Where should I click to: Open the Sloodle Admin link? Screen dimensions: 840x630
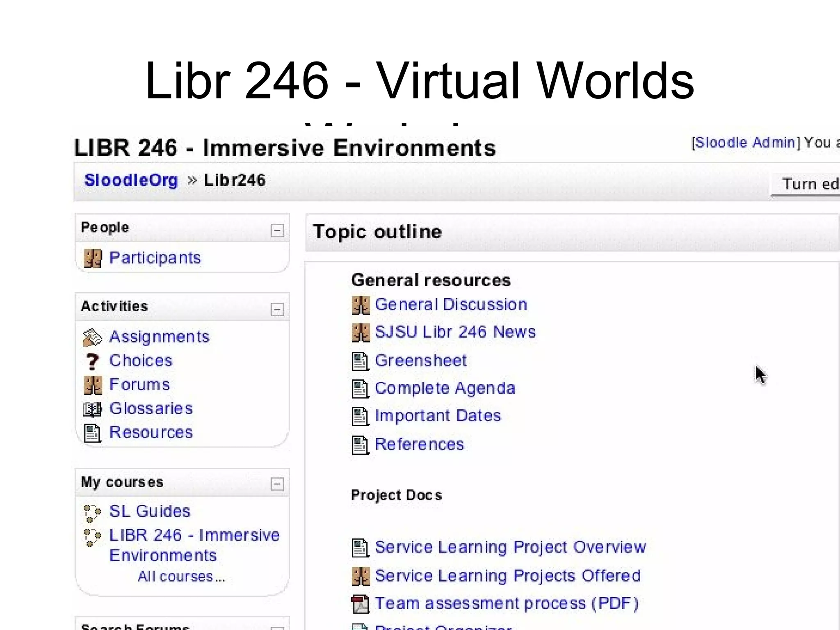(746, 143)
